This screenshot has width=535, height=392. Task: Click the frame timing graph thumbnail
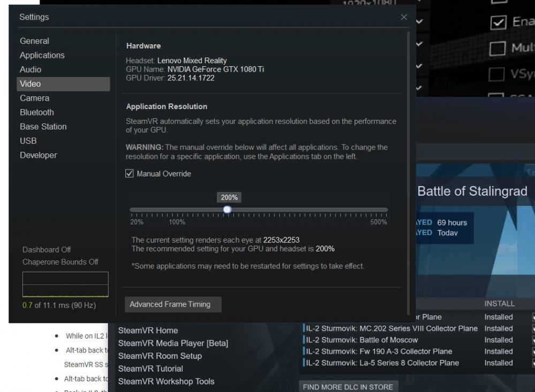65,284
